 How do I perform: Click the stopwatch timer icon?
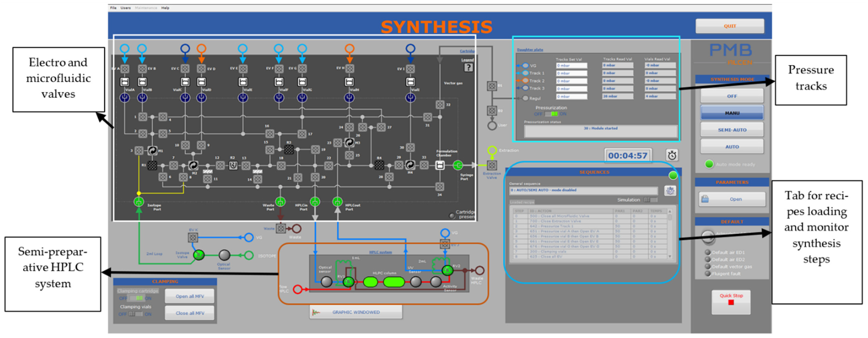672,155
